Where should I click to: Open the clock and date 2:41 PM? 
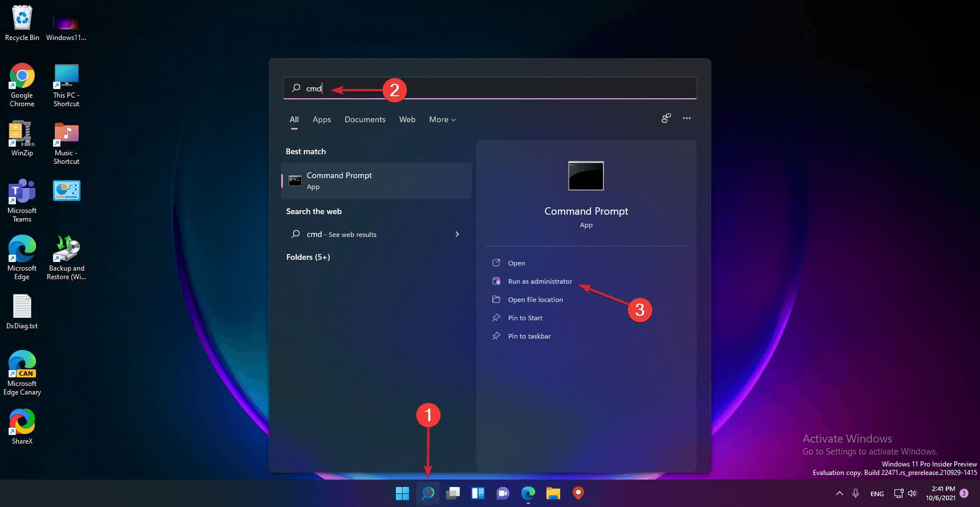pos(940,493)
